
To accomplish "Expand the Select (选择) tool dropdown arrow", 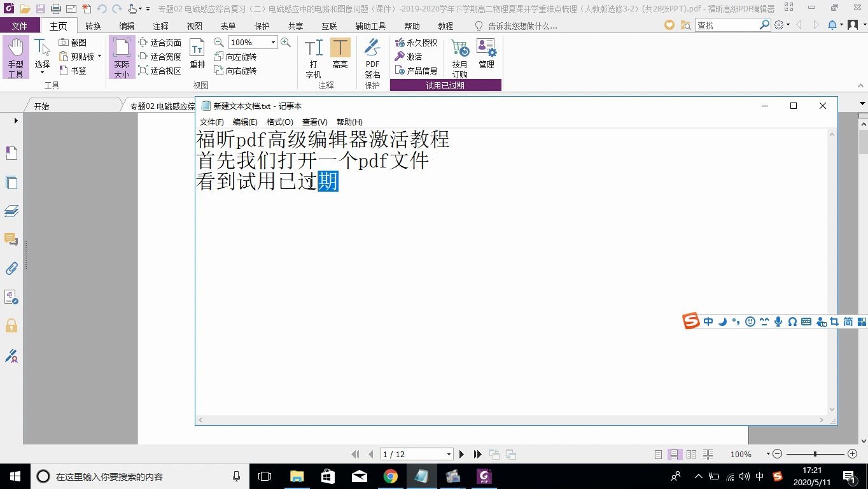I will pos(42,73).
